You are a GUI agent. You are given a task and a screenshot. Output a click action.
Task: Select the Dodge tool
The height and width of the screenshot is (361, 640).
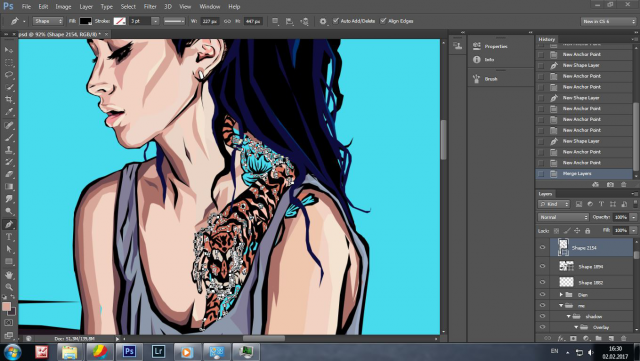pyautogui.click(x=9, y=211)
